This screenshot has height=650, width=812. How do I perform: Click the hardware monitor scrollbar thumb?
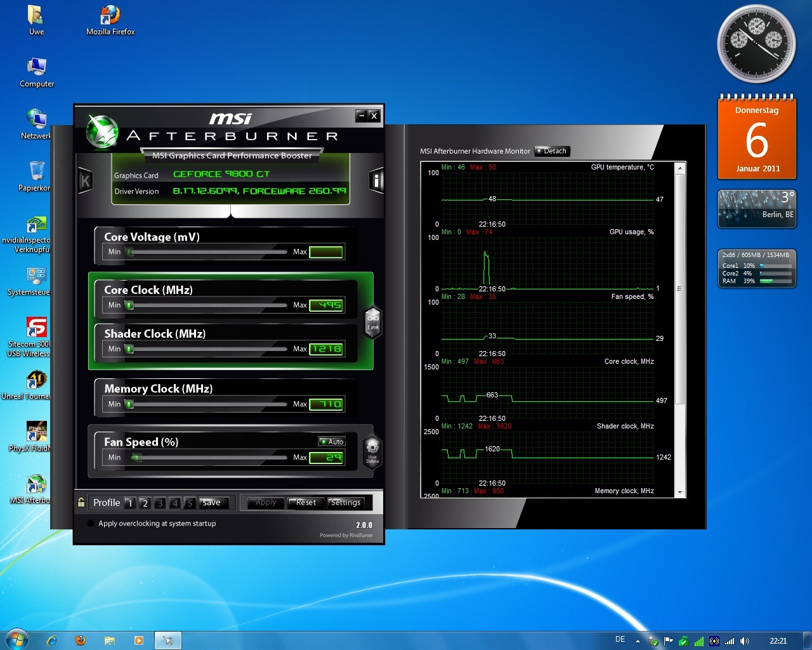680,289
